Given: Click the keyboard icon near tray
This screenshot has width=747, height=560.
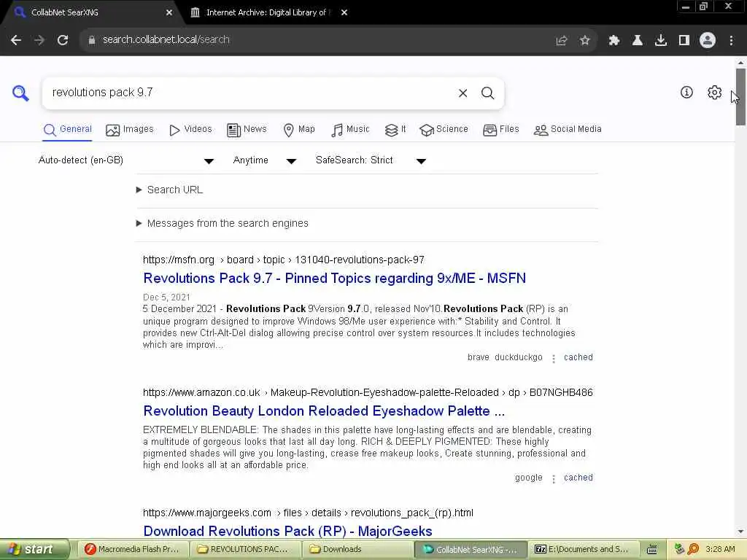Looking at the screenshot, I should pos(651,550).
